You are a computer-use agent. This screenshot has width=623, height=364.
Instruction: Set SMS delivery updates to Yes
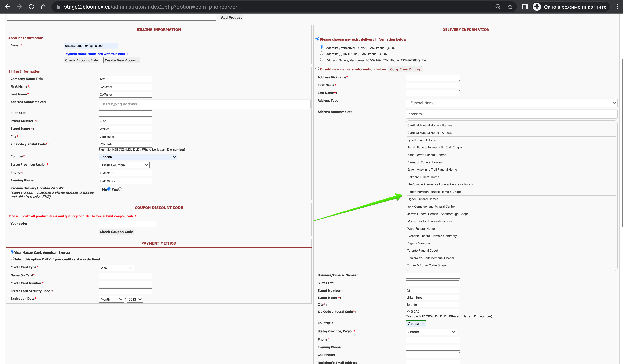tap(120, 189)
